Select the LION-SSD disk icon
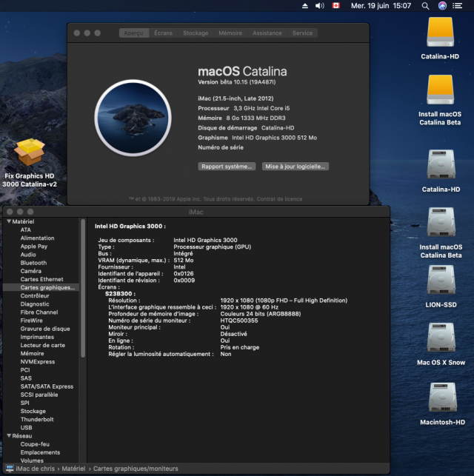The image size is (474, 476). point(441,280)
